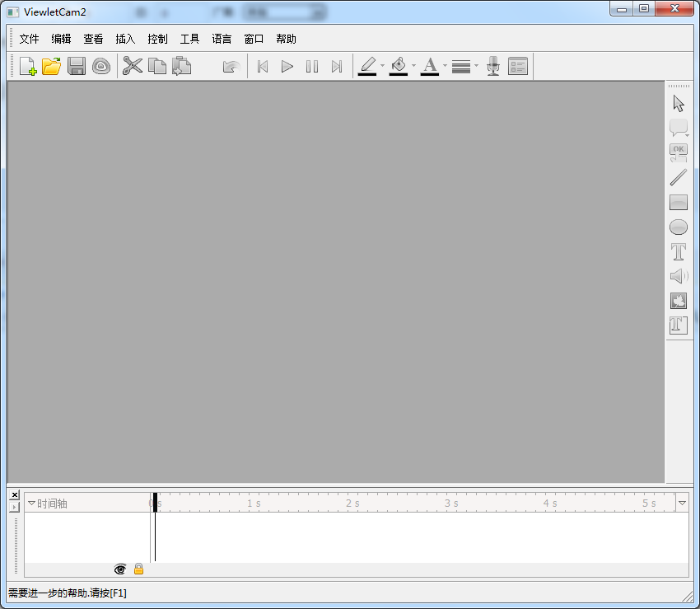Open the 控制 menu
This screenshot has width=700, height=609.
click(x=157, y=39)
